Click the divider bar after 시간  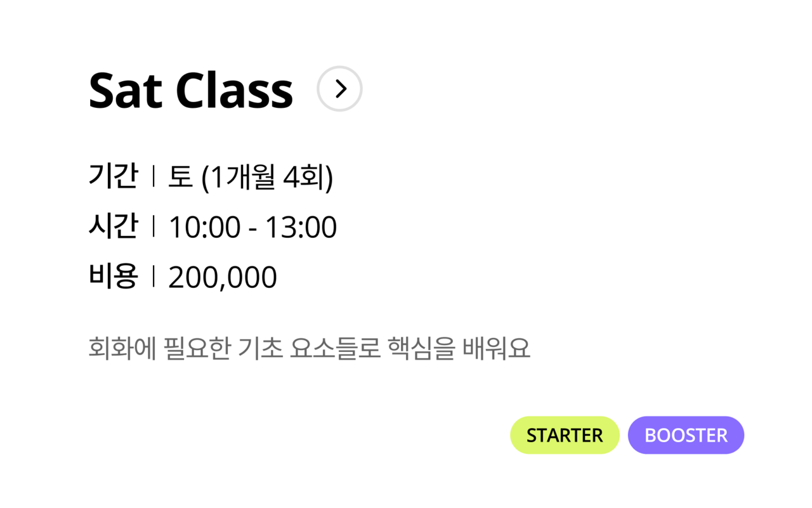[154, 227]
